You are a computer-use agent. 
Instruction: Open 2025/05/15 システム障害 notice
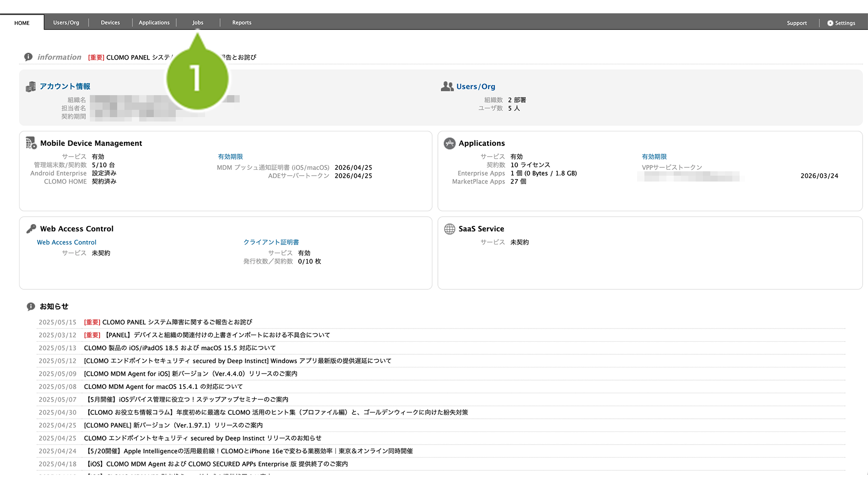click(168, 322)
